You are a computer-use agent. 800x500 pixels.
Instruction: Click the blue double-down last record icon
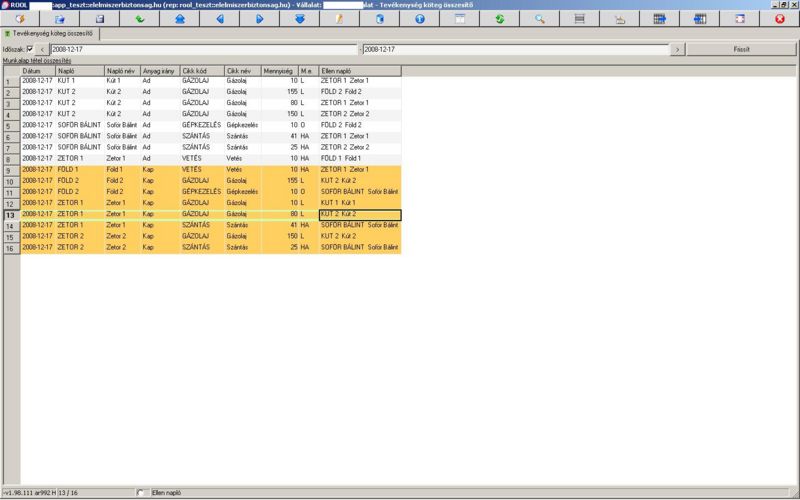click(299, 19)
